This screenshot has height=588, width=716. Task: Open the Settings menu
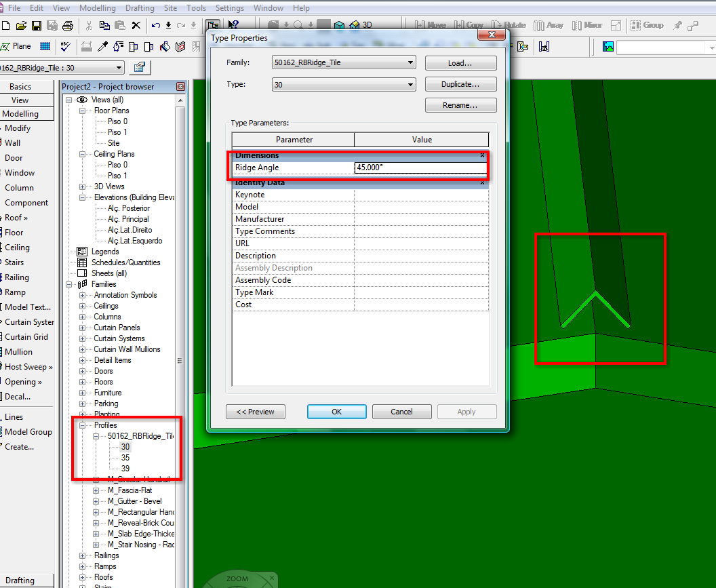(230, 7)
